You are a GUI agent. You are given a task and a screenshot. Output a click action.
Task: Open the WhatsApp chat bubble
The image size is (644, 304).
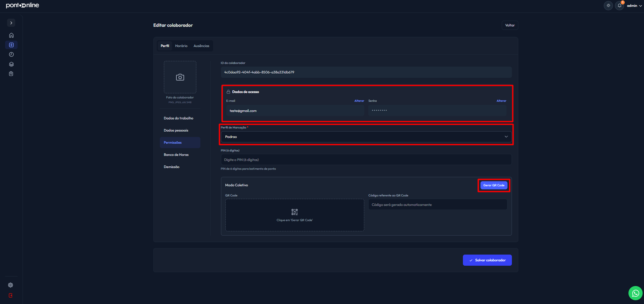pyautogui.click(x=636, y=293)
